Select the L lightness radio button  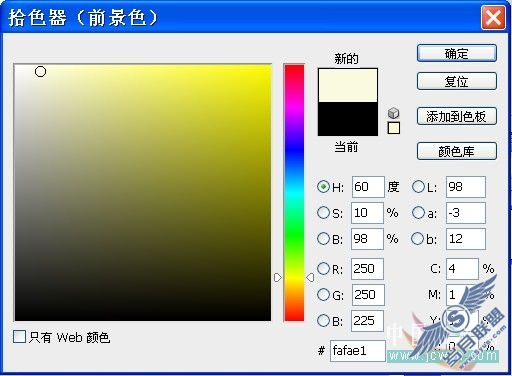point(418,187)
